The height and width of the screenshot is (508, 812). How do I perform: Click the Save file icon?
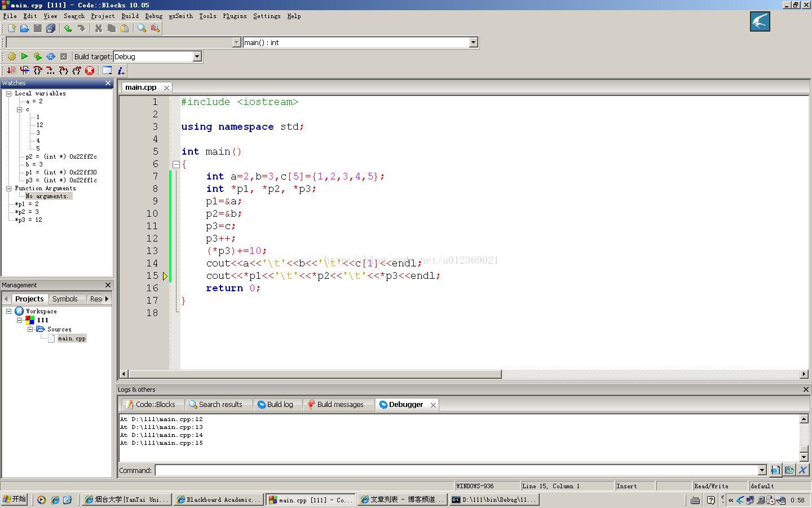(x=37, y=28)
